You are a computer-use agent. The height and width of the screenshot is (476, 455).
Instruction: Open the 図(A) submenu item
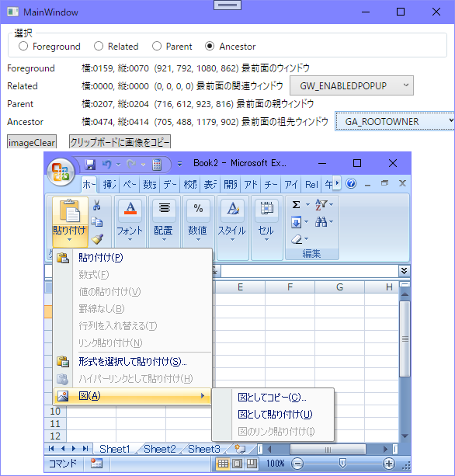132,396
